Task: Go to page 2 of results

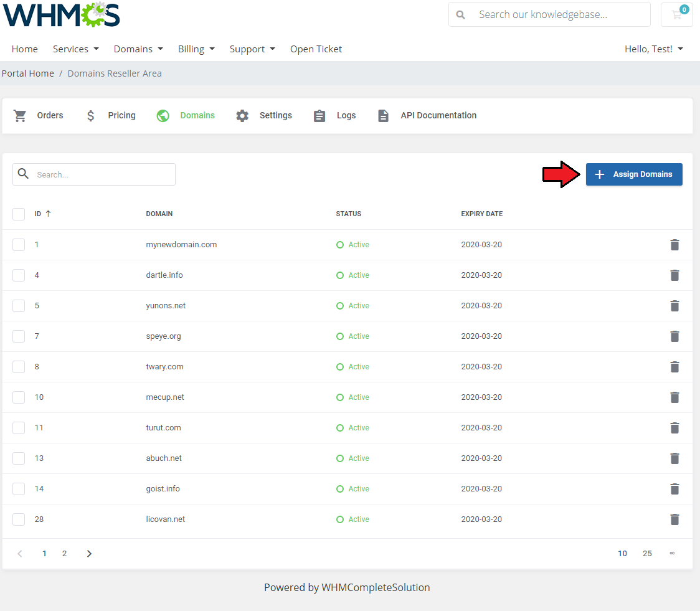Action: click(64, 554)
